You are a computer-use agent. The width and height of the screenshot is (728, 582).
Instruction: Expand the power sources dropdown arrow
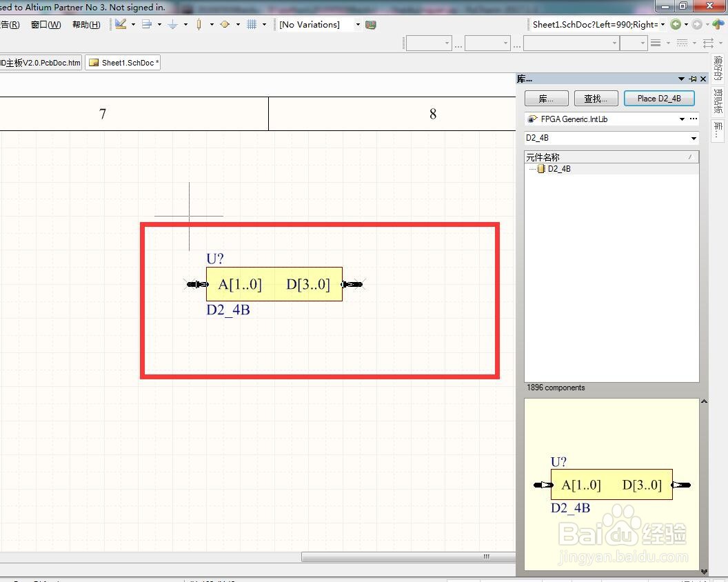[185, 24]
